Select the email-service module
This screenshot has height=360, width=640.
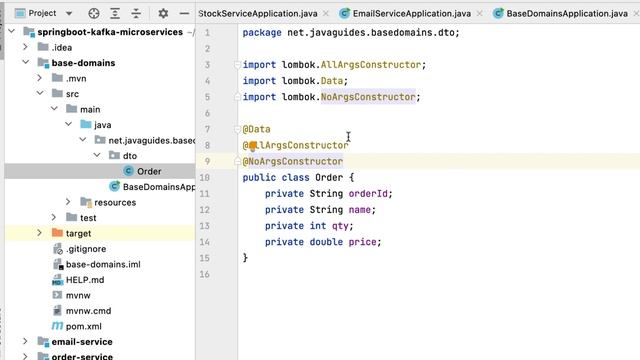(82, 342)
